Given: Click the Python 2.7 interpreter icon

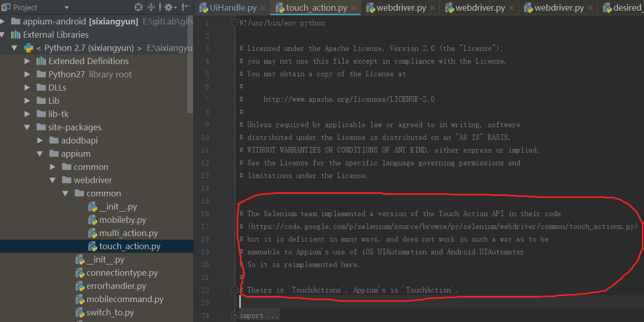Looking at the screenshot, I should pos(29,48).
